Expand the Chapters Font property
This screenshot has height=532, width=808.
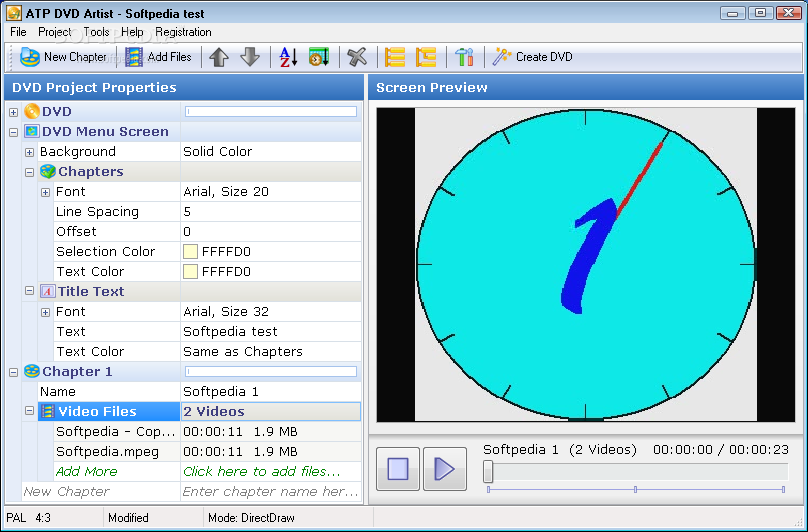tap(45, 192)
